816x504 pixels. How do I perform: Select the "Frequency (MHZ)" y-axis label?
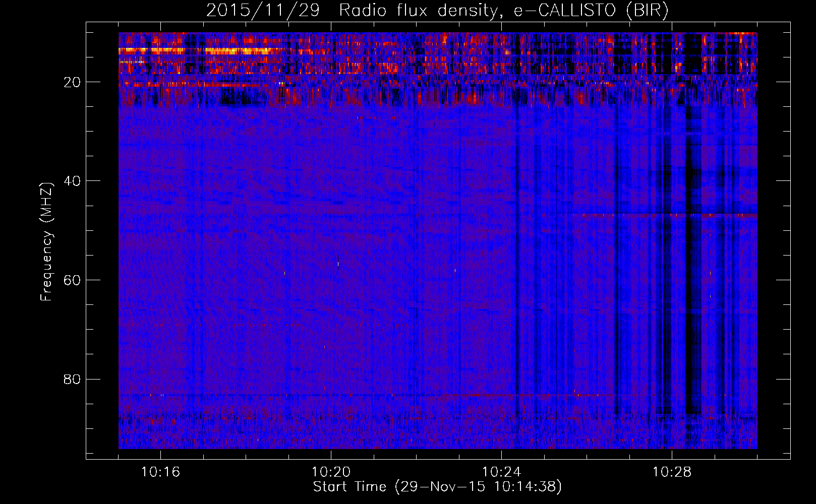(46, 242)
